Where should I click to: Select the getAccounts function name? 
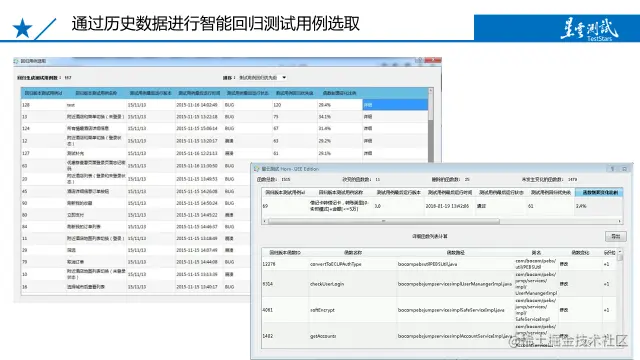323,336
